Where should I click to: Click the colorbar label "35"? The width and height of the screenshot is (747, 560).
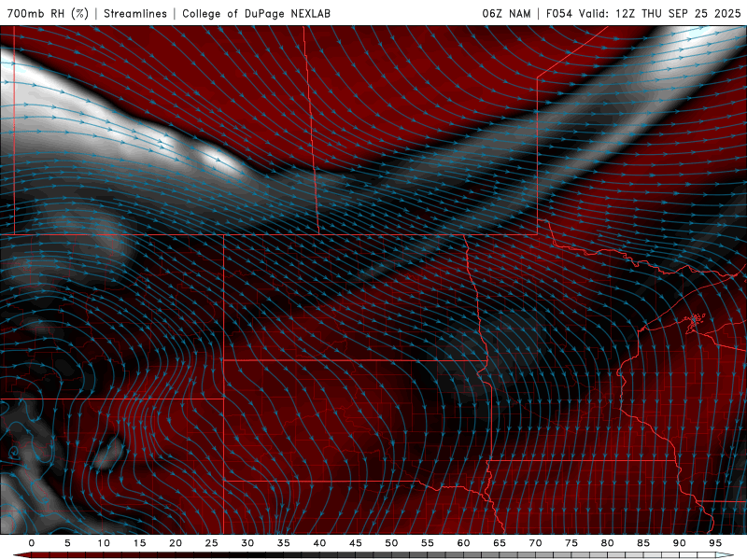coord(284,543)
